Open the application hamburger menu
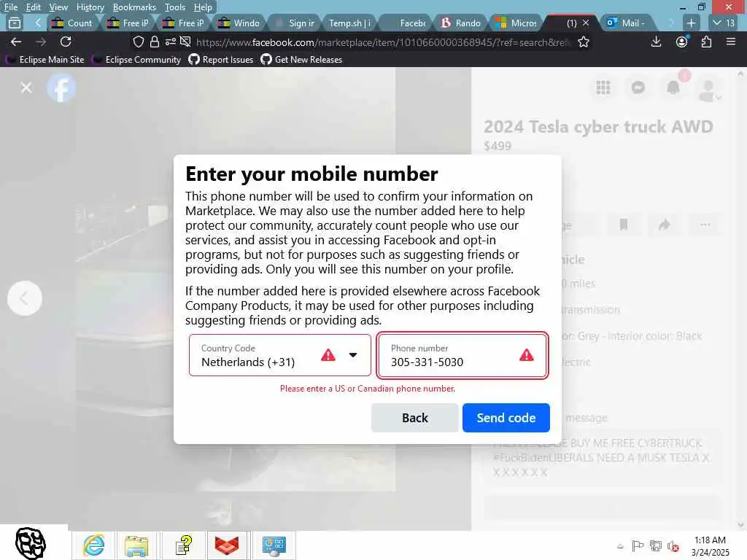Screen dimensions: 747x560 click(731, 42)
